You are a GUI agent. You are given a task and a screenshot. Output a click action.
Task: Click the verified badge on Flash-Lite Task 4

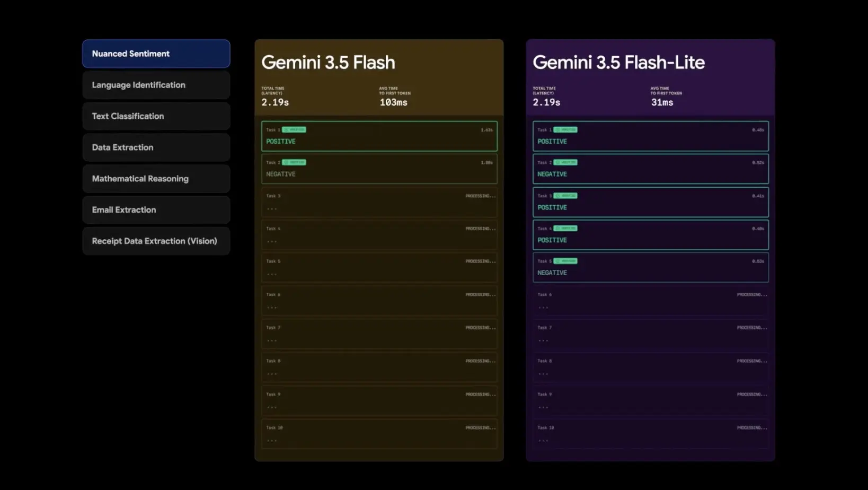tap(565, 229)
